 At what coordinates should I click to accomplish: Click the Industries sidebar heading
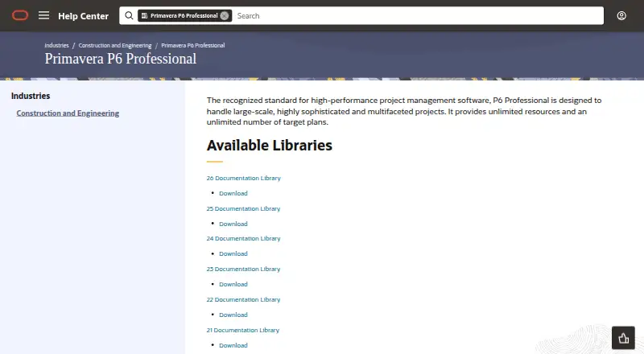(x=31, y=96)
